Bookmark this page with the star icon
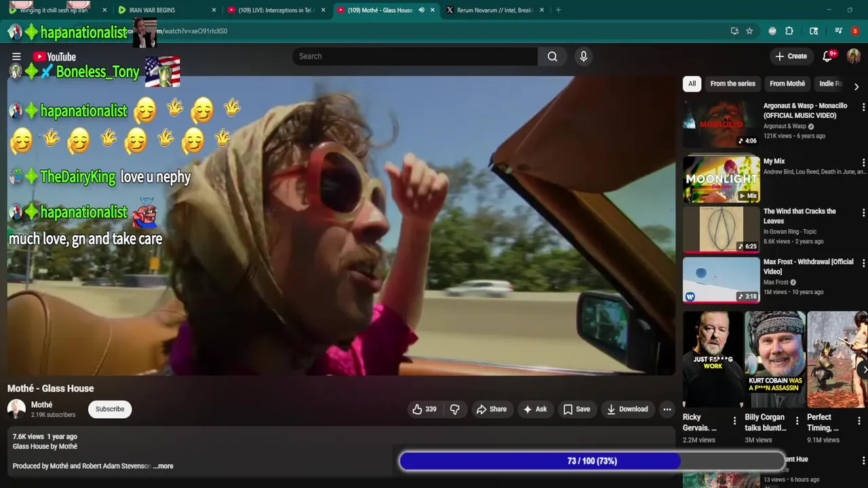868x488 pixels. click(x=749, y=31)
